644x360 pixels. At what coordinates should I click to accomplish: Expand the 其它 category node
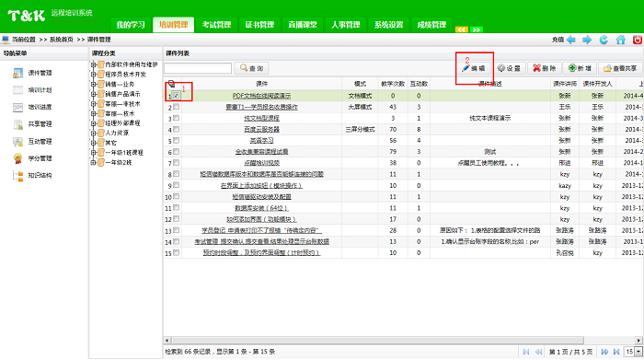[94, 143]
